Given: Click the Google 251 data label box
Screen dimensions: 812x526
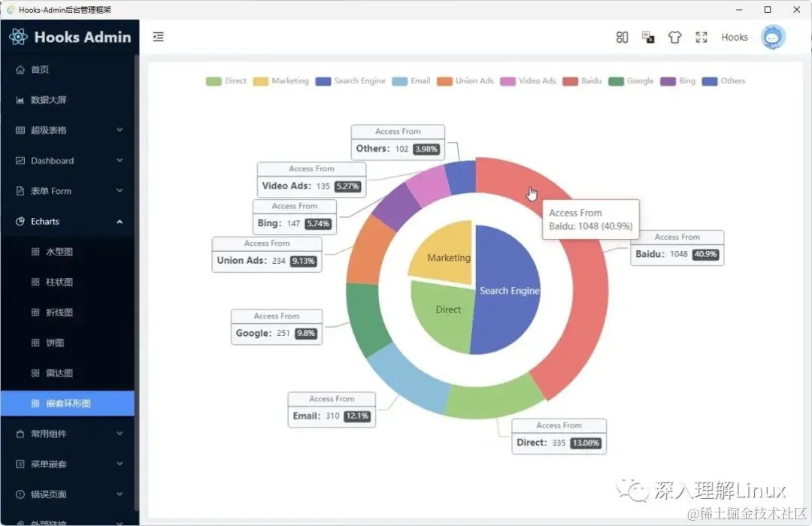Looking at the screenshot, I should point(277,327).
